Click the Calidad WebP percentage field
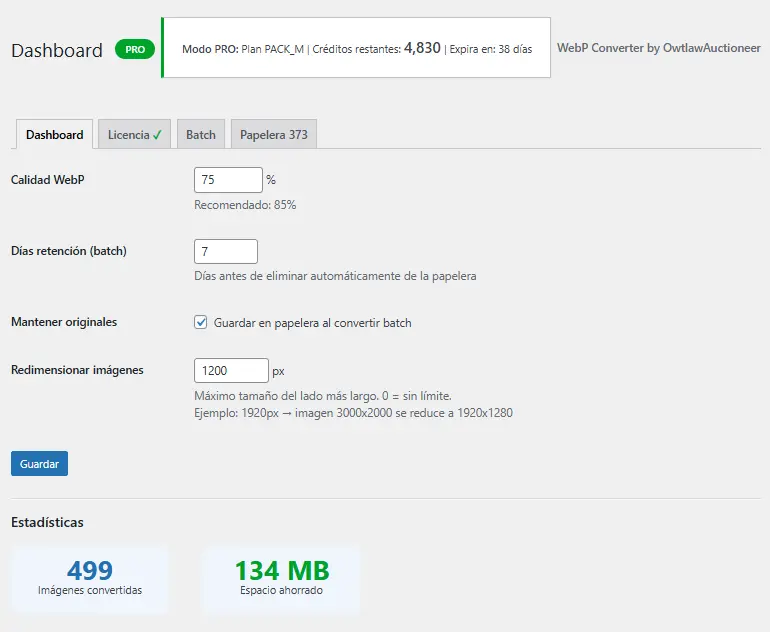The height and width of the screenshot is (632, 770). coord(228,180)
